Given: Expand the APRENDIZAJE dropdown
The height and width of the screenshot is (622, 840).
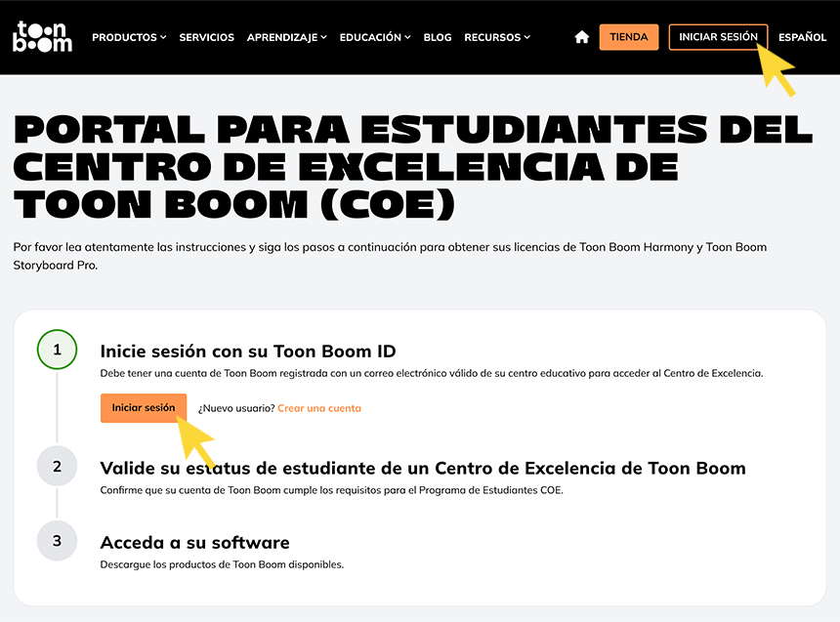Looking at the screenshot, I should click(x=286, y=37).
